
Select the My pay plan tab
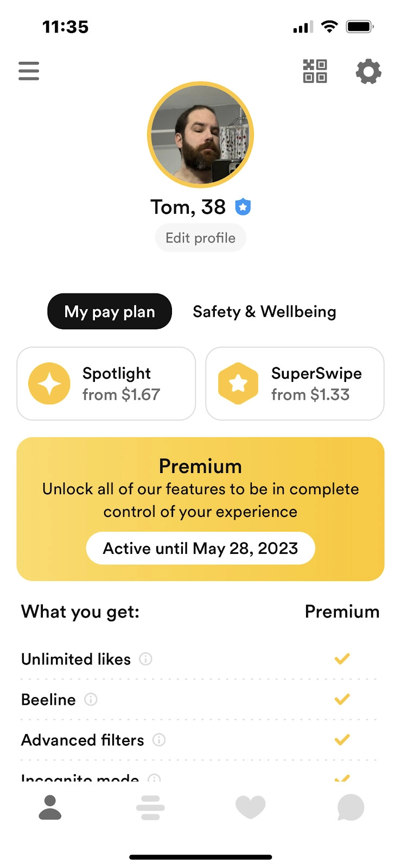[110, 311]
